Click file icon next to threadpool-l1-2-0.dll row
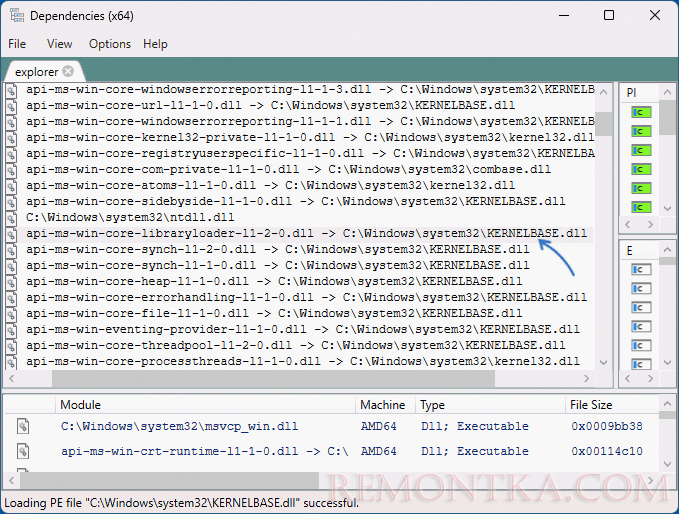Screen dimensions: 679x514 point(11,347)
